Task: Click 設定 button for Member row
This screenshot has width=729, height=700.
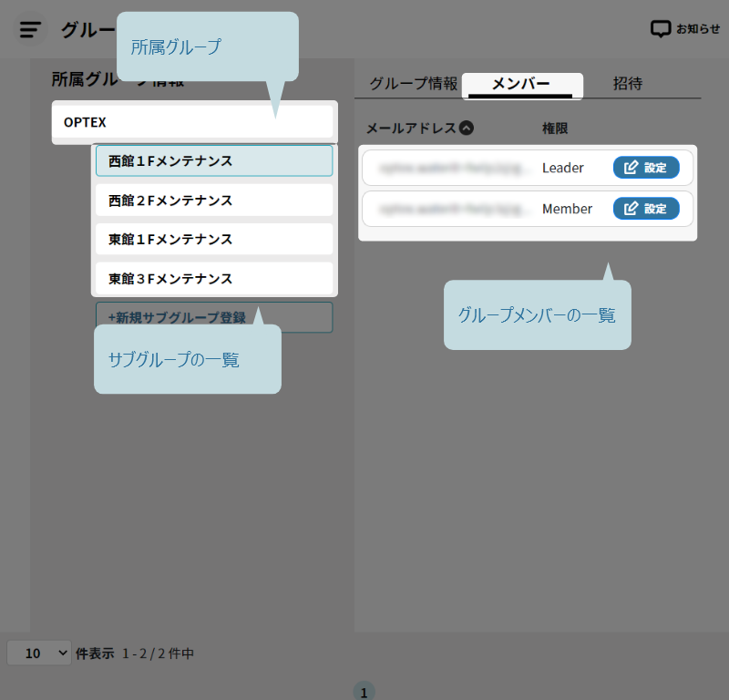Action: [x=646, y=209]
